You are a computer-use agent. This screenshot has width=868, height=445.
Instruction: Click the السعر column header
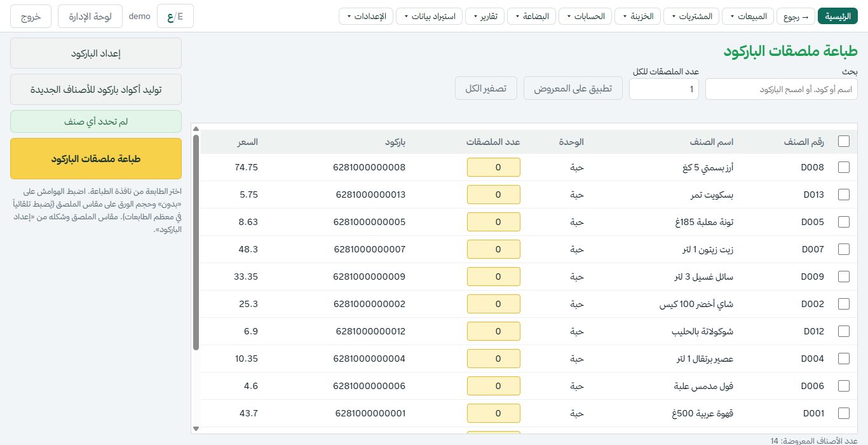(x=247, y=142)
